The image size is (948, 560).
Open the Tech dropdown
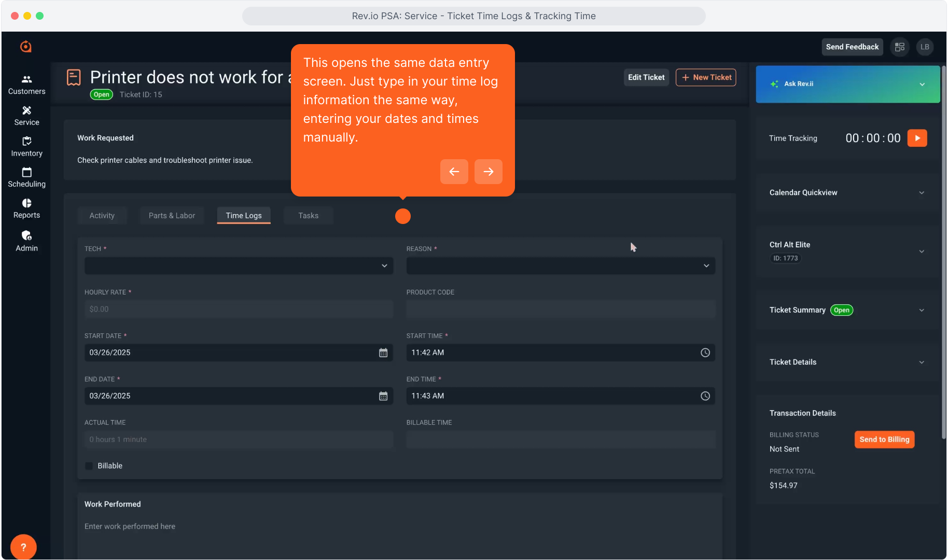[239, 266]
